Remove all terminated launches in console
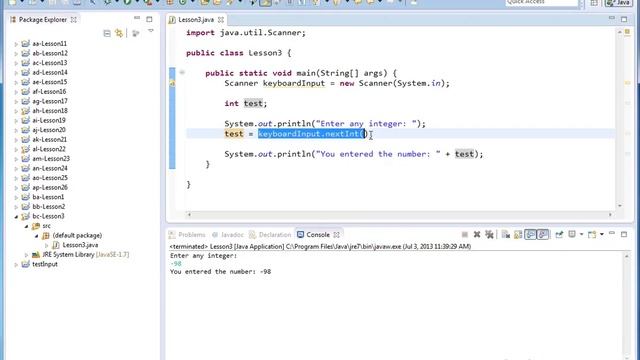Image resolution: width=640 pixels, height=360 pixels. 489,235
